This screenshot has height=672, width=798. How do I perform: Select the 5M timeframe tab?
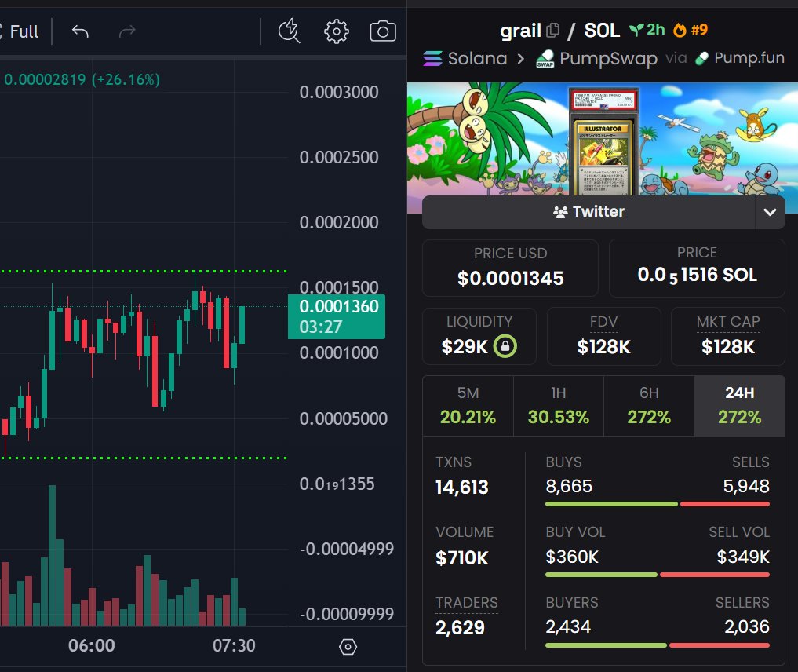pos(468,406)
